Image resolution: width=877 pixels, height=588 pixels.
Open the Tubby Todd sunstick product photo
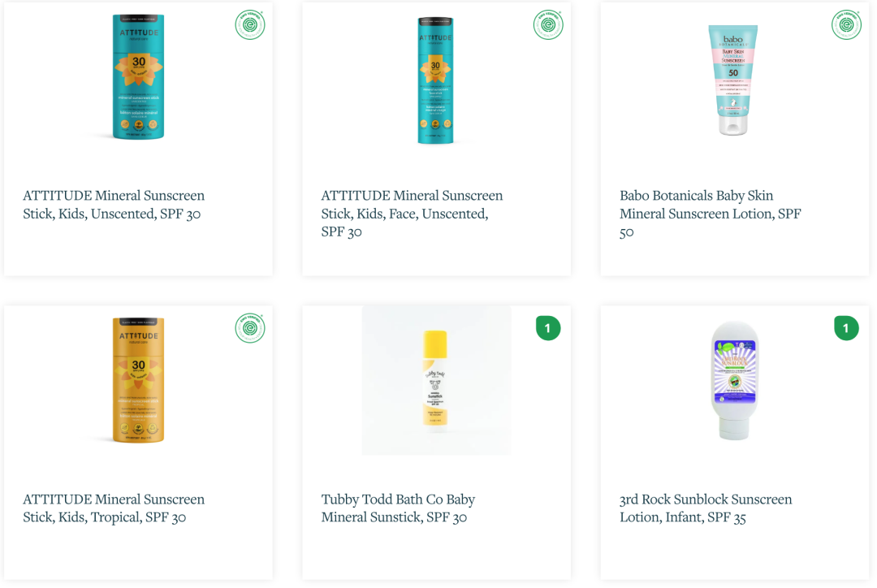[x=436, y=380]
